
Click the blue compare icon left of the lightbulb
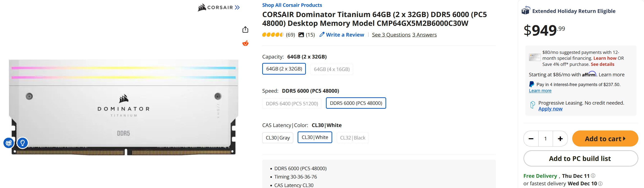point(9,143)
